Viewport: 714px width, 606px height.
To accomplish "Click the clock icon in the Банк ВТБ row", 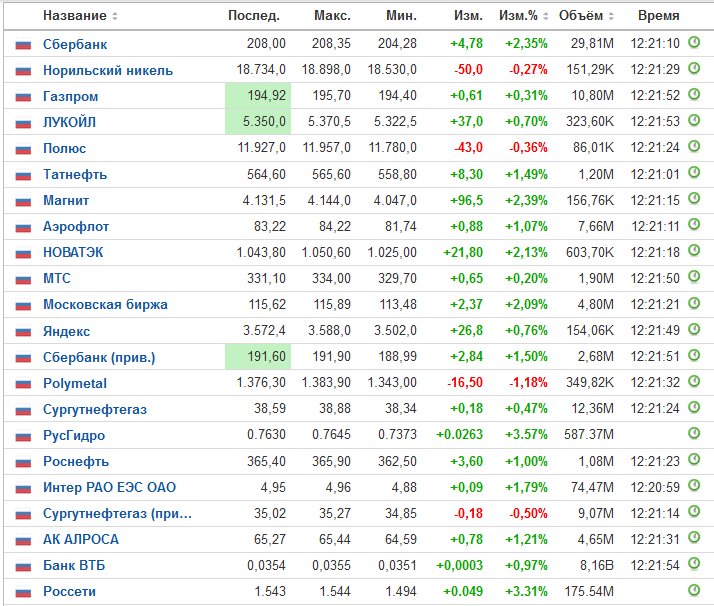I will coord(694,564).
